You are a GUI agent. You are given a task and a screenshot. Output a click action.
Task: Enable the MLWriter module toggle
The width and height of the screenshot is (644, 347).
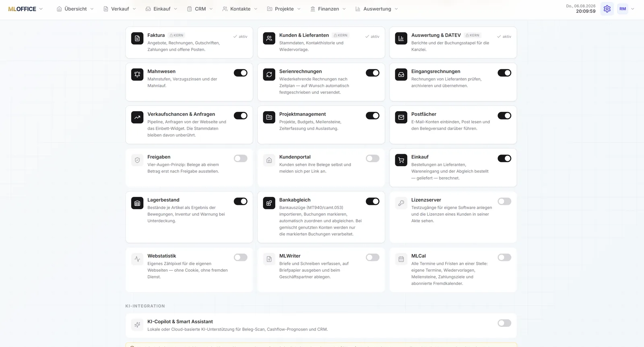373,257
